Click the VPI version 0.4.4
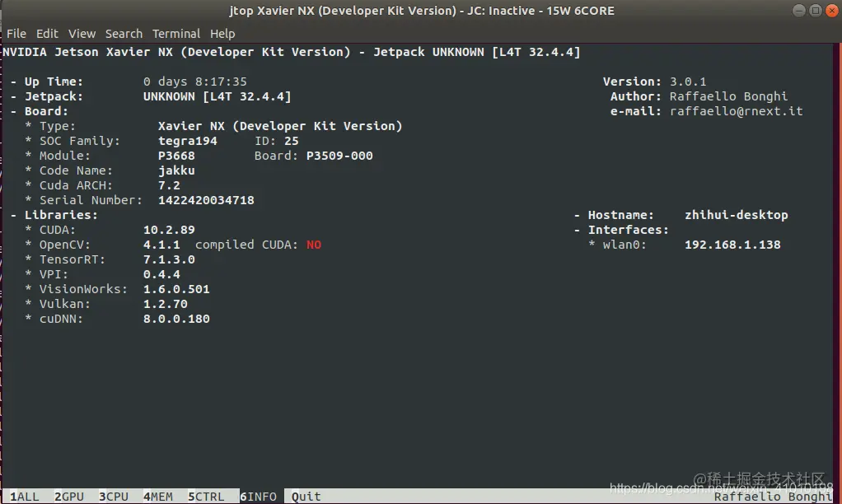 point(161,274)
